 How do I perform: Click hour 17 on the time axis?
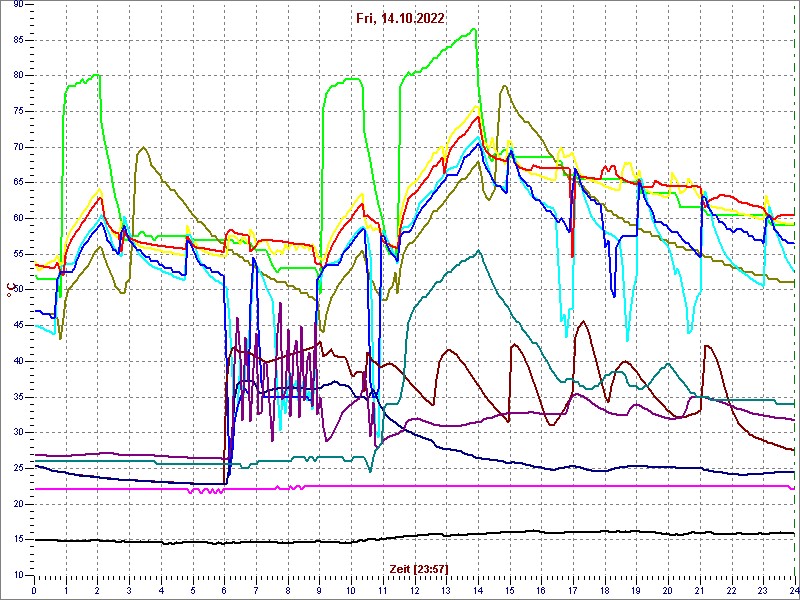click(573, 590)
